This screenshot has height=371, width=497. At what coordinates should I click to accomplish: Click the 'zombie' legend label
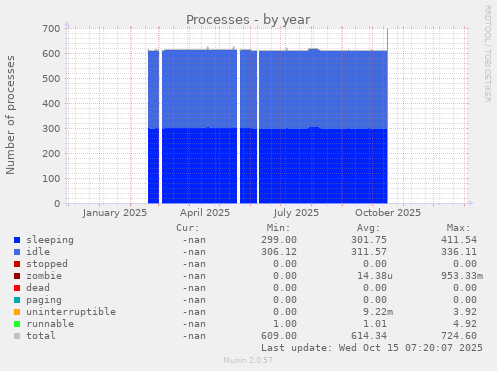(44, 276)
